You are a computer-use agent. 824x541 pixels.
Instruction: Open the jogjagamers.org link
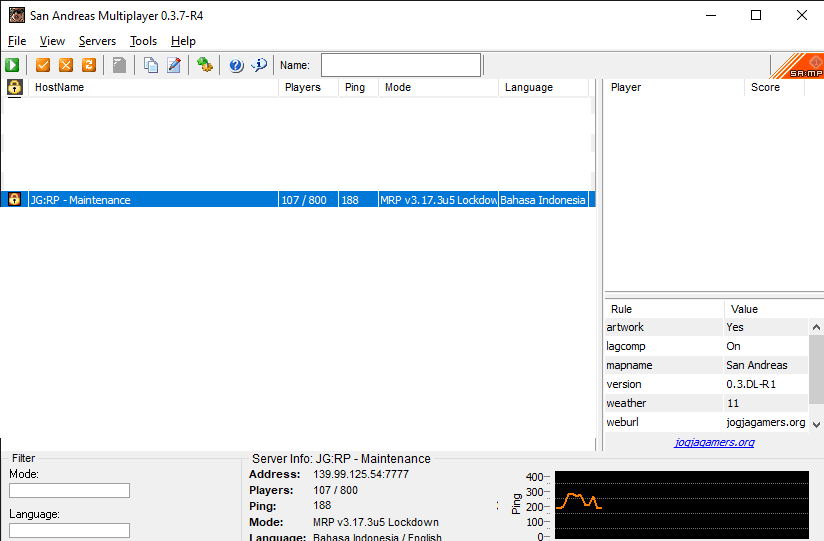click(x=714, y=442)
